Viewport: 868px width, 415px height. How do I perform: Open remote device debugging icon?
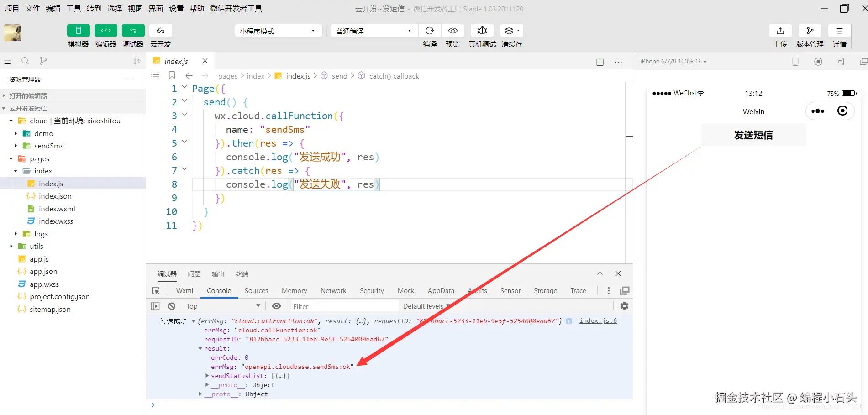[x=482, y=31]
